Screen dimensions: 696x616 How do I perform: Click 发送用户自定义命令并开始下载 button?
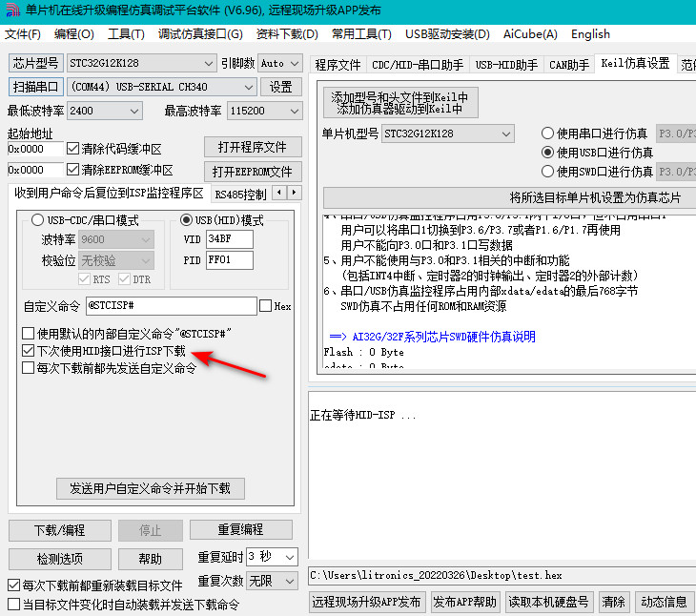coord(150,488)
